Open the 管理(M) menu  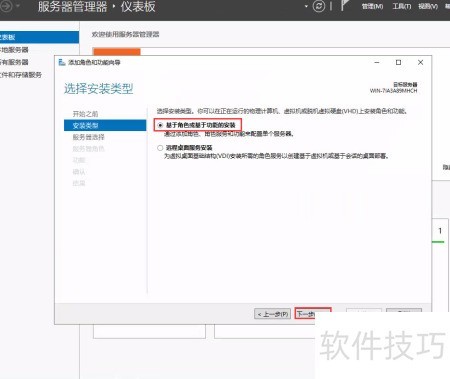372,6
